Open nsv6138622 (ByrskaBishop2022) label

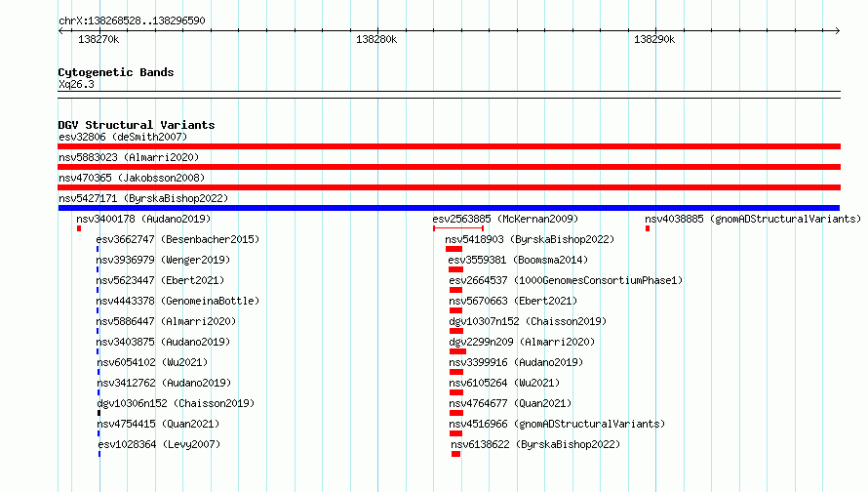(x=535, y=444)
